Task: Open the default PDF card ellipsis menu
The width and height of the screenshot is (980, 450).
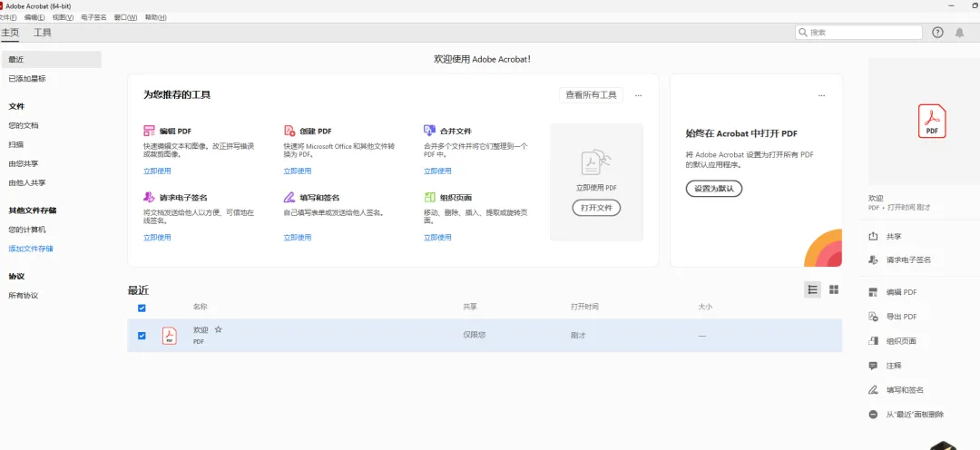Action: 821,95
